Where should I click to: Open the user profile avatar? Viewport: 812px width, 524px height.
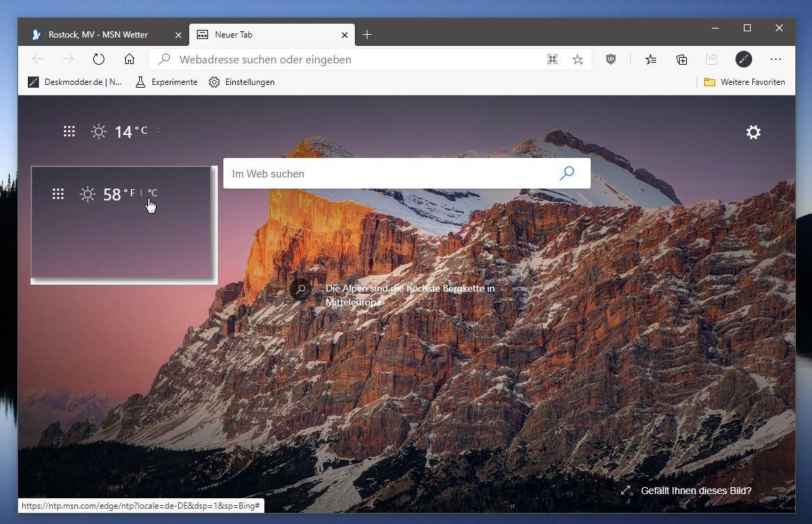744,60
